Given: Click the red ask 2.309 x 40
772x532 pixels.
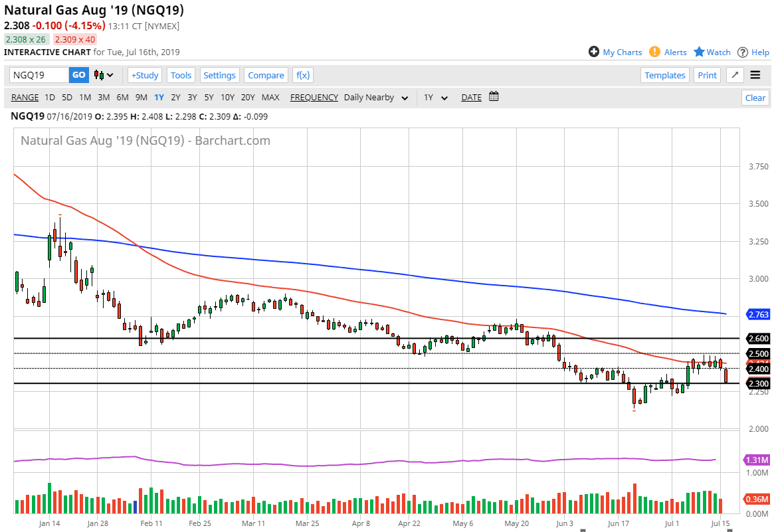Looking at the screenshot, I should pos(75,39).
